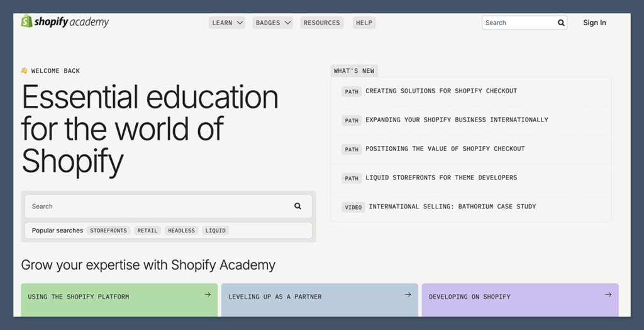
Task: Open Positioning the Value of Shopify Checkout
Action: pyautogui.click(x=470, y=149)
